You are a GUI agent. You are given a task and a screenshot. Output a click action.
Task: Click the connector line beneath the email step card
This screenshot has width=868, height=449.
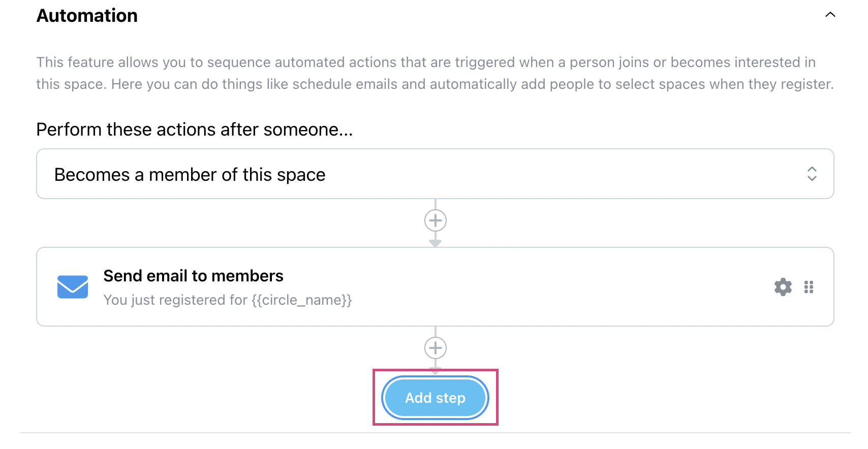436,332
